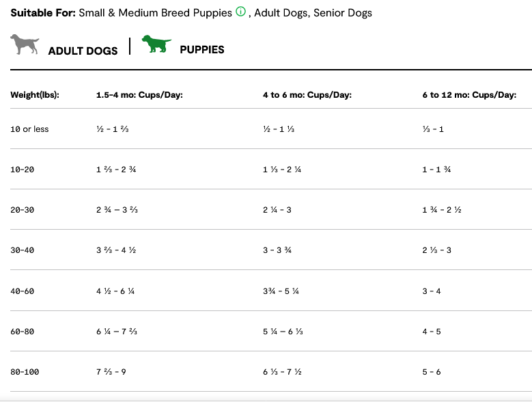
Task: Select the '10 or less' weight row label
Action: [x=30, y=129]
